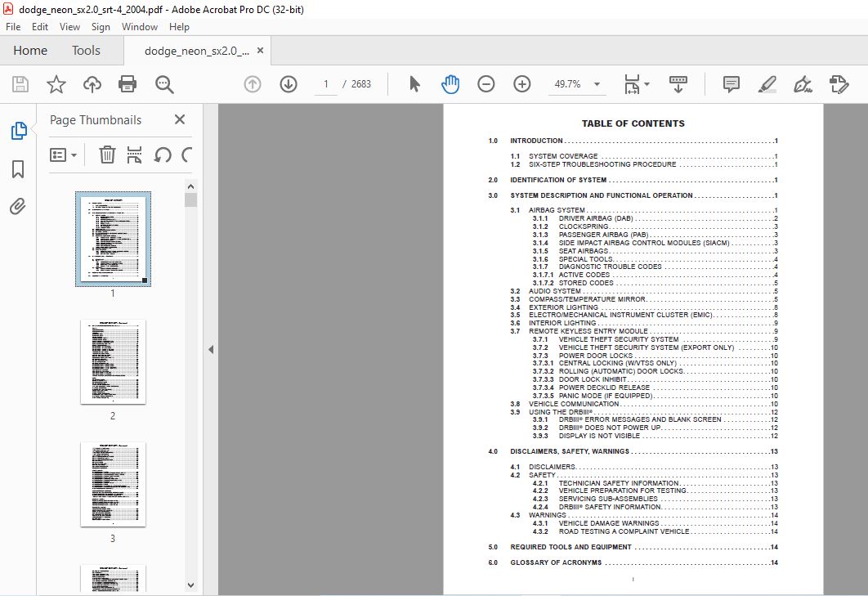
Task: Click the 'REMOTE KEYLESS ENTRY MODULE' entry
Action: (588, 331)
